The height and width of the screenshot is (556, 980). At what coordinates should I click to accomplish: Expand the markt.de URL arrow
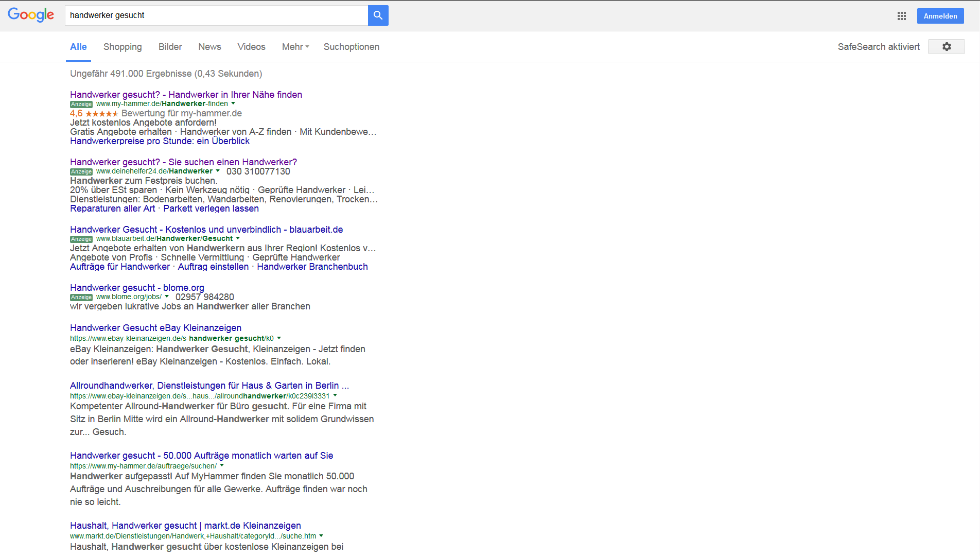click(321, 536)
